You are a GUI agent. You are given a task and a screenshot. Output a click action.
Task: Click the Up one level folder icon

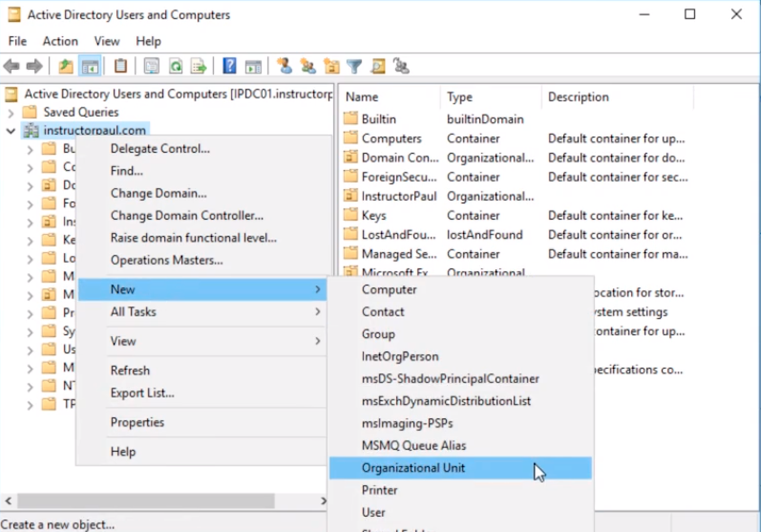click(x=65, y=66)
